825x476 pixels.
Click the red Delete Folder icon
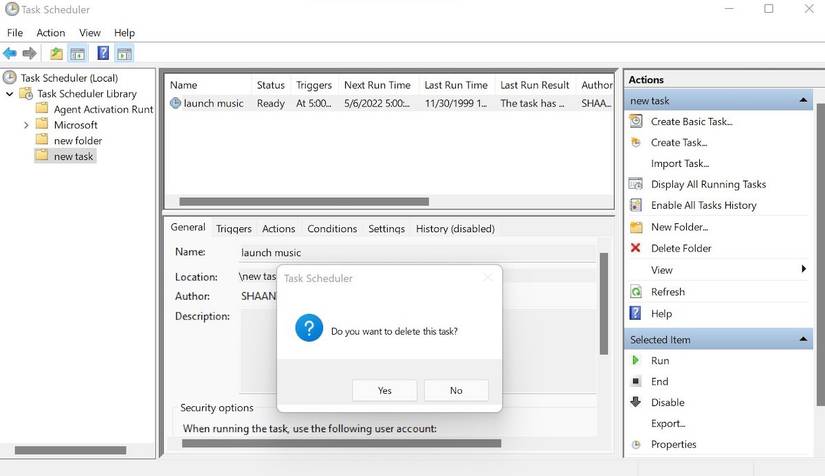click(635, 248)
